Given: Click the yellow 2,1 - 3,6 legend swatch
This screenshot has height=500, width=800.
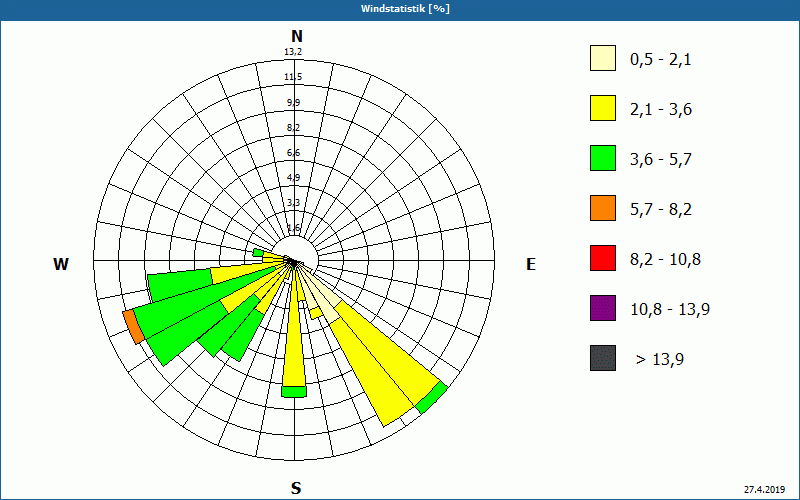Looking at the screenshot, I should click(x=603, y=108).
